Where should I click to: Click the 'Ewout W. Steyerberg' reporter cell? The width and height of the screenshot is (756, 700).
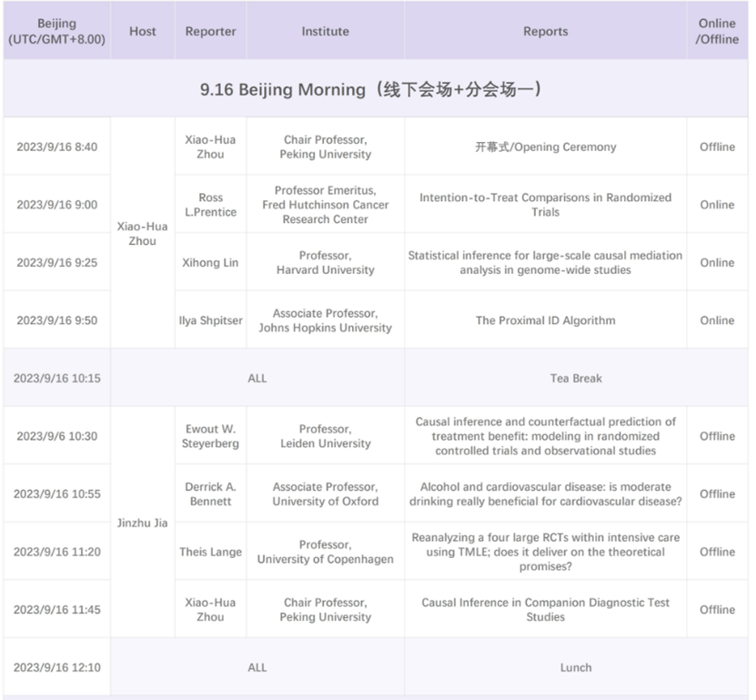pyautogui.click(x=210, y=436)
